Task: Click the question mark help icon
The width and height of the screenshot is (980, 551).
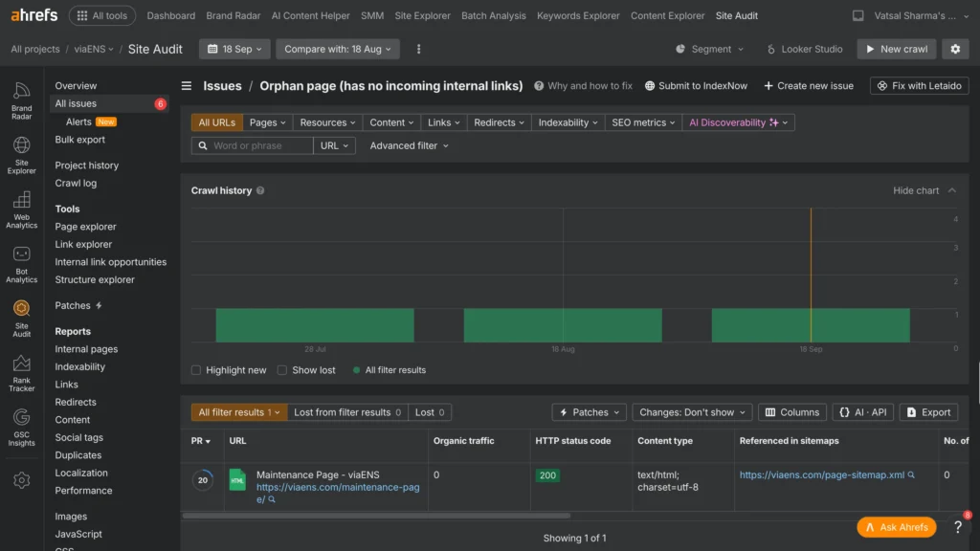Action: 957,527
